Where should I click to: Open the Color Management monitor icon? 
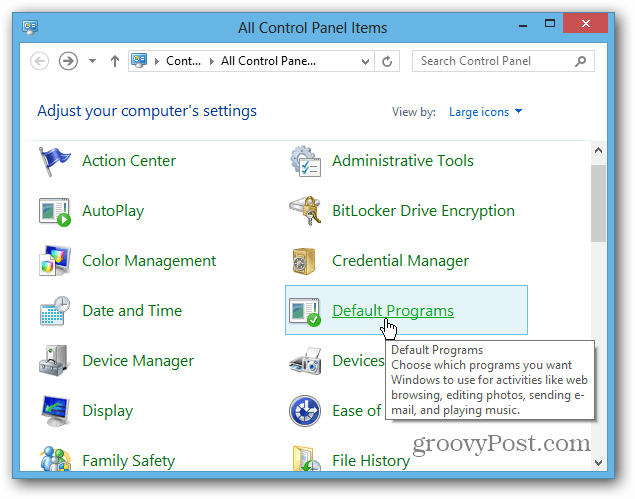click(55, 261)
